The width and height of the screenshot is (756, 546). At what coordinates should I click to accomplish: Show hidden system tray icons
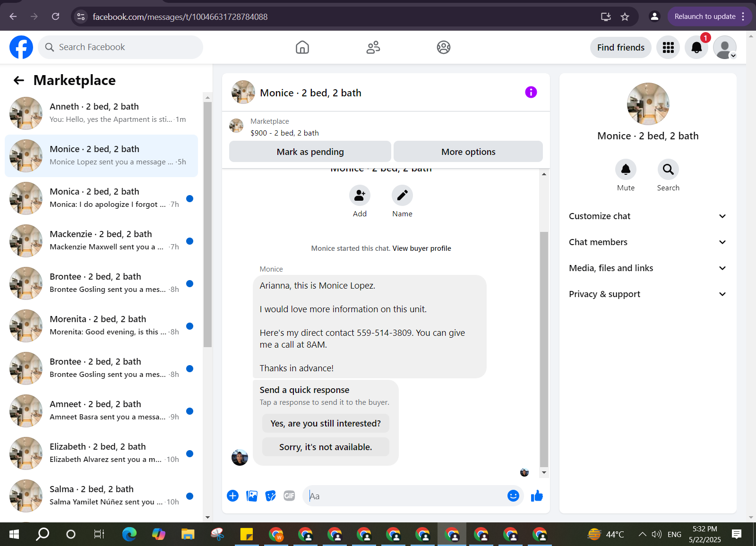click(x=642, y=534)
